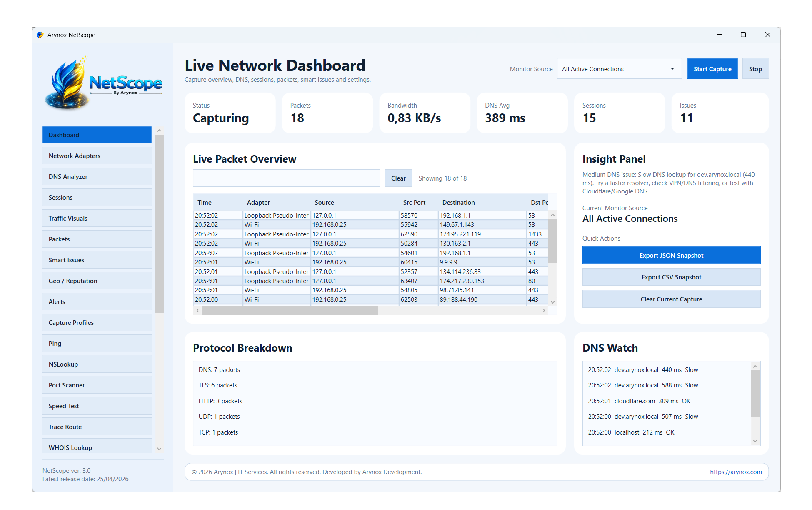Go to Smart Issues section
Image resolution: width=812 pixels, height=510 pixels.
[x=97, y=260]
